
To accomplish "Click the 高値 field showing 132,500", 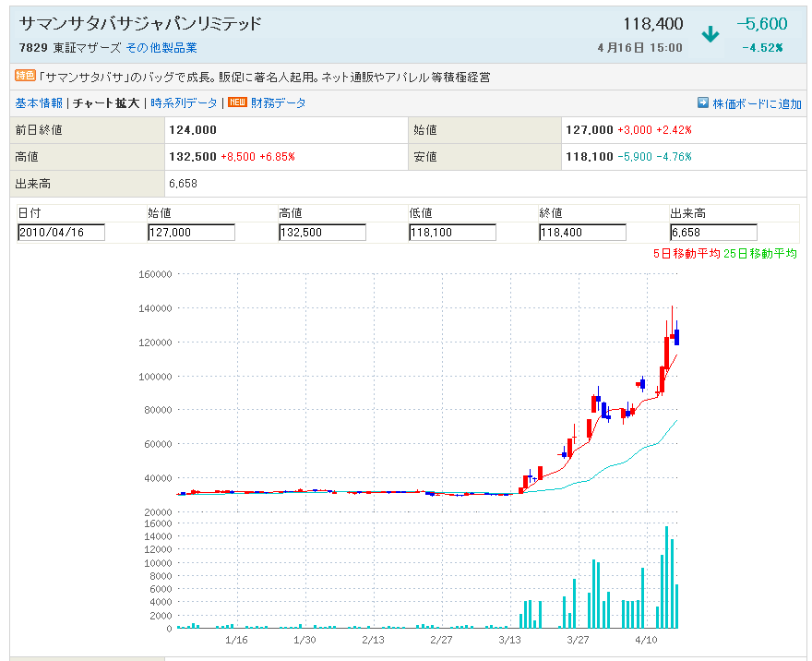I will point(322,233).
